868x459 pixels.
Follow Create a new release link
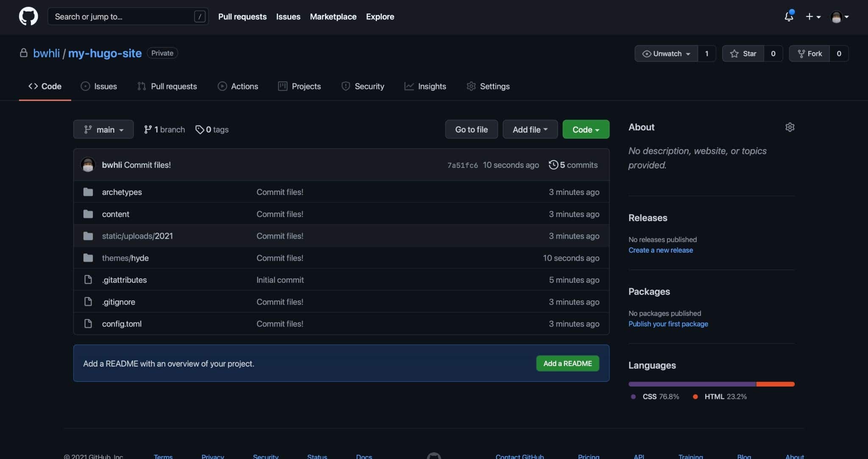660,250
